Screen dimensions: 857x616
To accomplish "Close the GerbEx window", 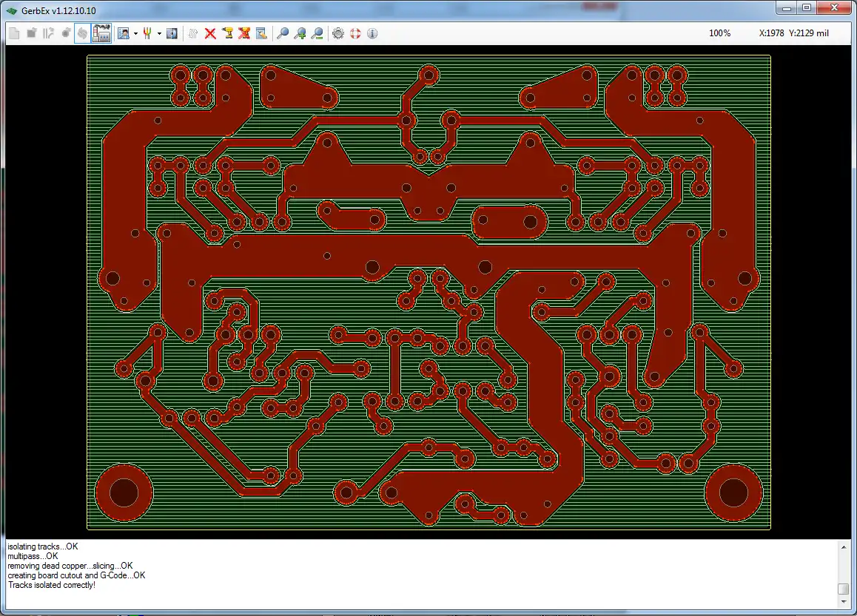I will (834, 7).
